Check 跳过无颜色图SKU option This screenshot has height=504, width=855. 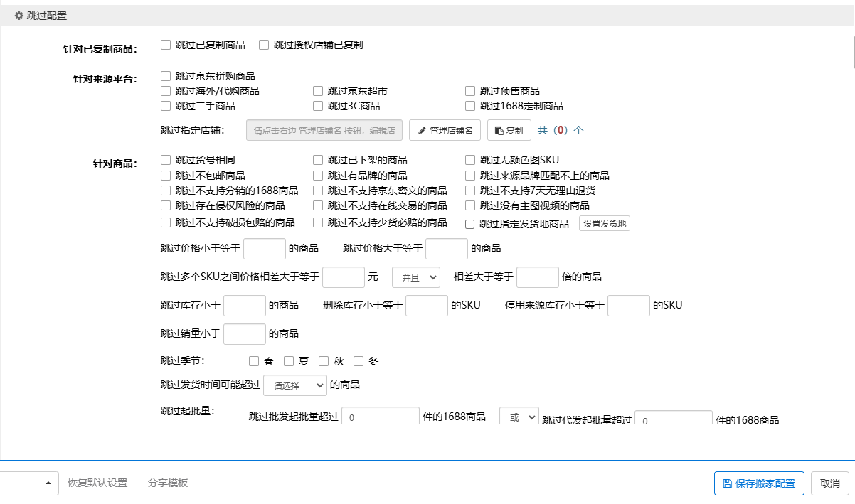pyautogui.click(x=470, y=160)
